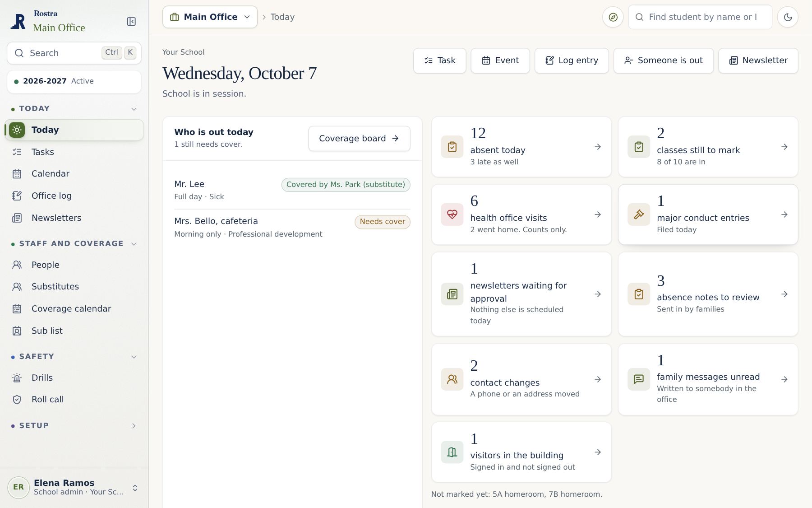Click the Someone is out button
Screen dimensions: 812x508
(664, 61)
